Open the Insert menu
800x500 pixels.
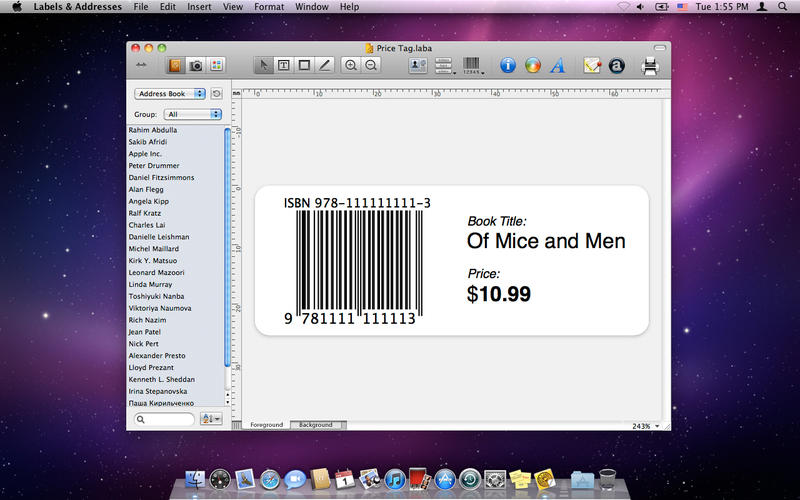tap(199, 7)
